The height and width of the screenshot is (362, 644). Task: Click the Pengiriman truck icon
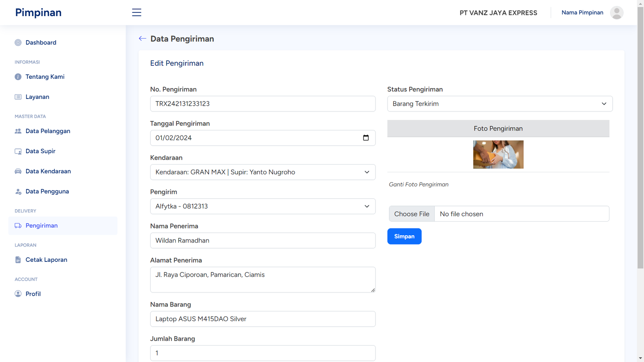[18, 226]
